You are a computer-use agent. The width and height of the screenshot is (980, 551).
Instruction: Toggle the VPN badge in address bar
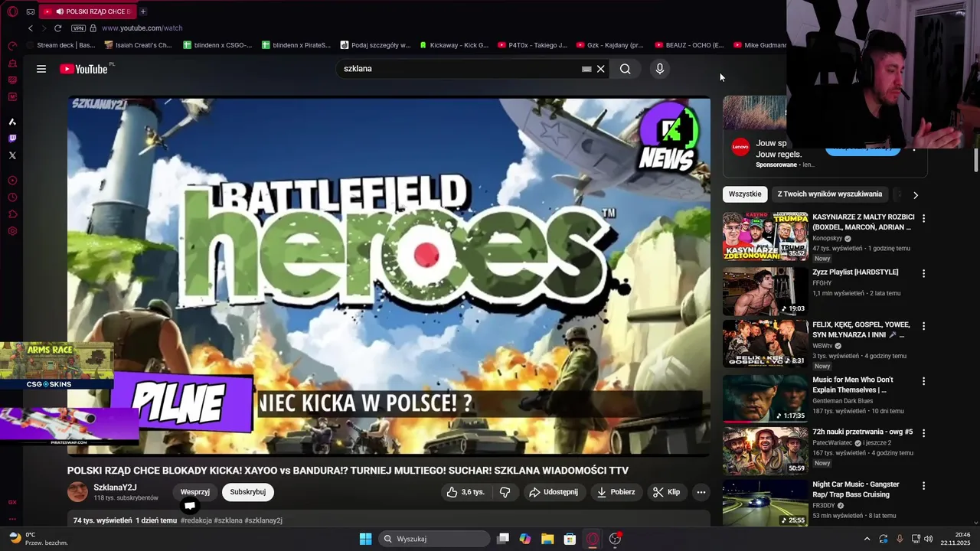[78, 28]
